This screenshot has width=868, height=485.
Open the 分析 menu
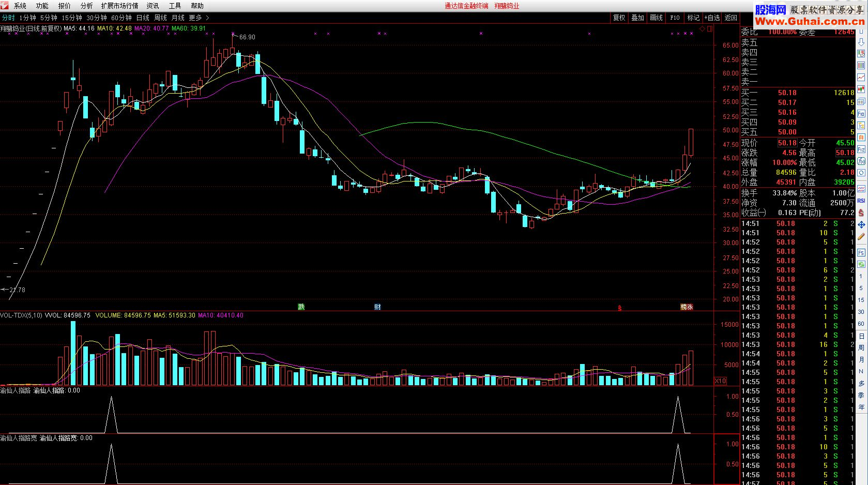pos(87,6)
